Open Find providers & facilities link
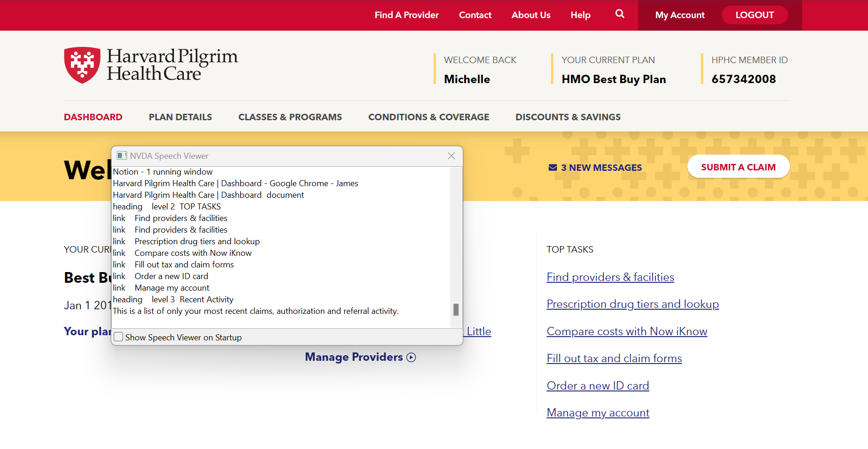868x449 pixels. tap(610, 277)
